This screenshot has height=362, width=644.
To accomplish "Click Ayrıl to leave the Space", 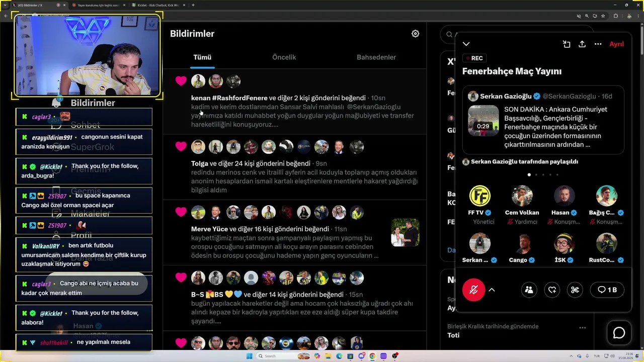I will [x=616, y=44].
